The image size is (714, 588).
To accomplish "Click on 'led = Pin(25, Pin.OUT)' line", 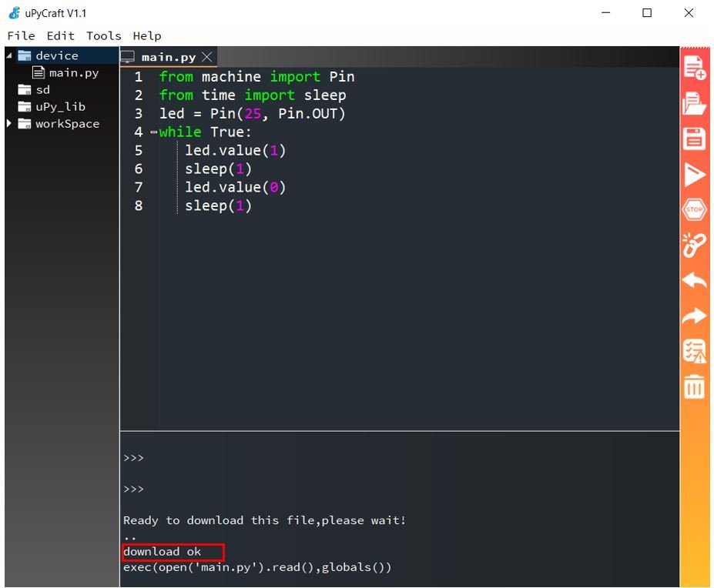I will [x=253, y=113].
